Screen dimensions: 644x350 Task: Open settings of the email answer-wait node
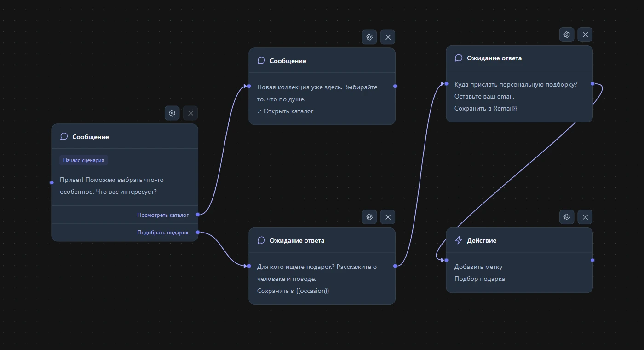coord(567,35)
